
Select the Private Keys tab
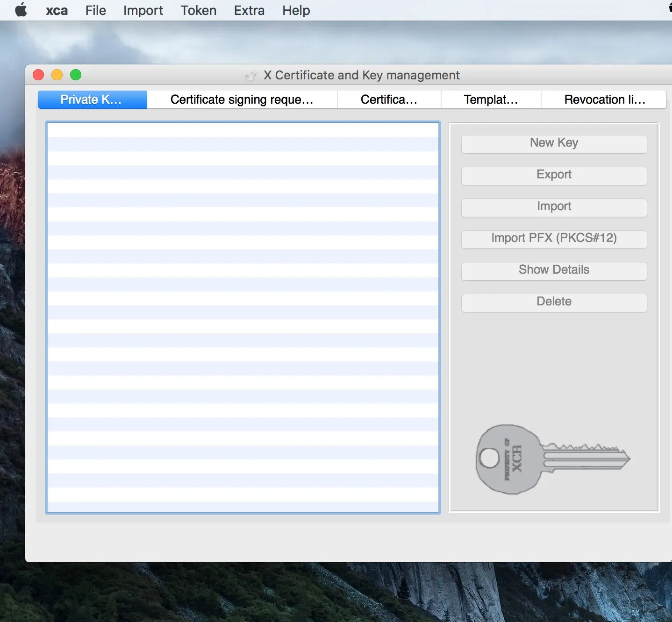pyautogui.click(x=93, y=99)
